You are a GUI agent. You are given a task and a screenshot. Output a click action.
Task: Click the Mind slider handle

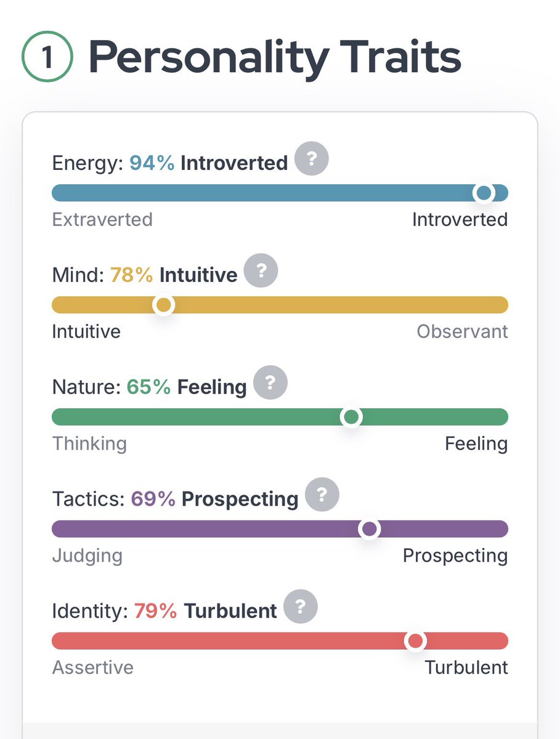coord(163,305)
